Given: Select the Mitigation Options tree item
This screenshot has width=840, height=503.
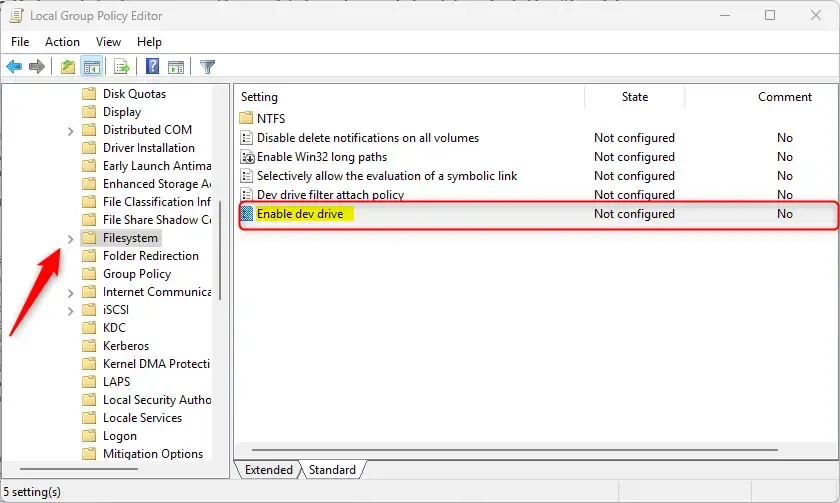Looking at the screenshot, I should [153, 454].
